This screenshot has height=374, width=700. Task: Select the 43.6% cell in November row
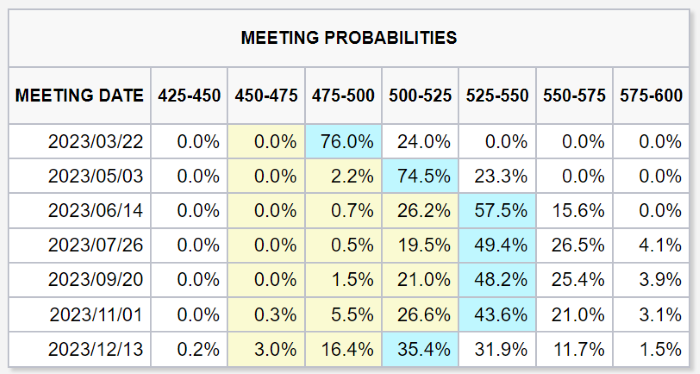[x=497, y=315]
